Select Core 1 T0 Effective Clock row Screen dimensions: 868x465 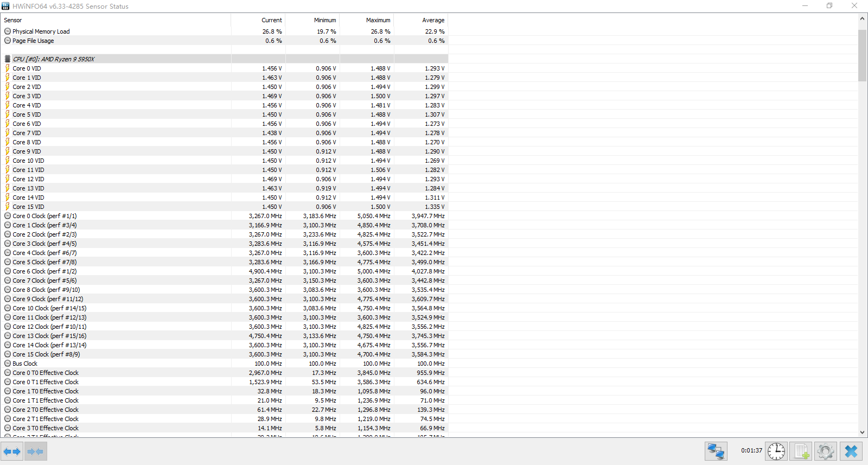click(x=224, y=391)
